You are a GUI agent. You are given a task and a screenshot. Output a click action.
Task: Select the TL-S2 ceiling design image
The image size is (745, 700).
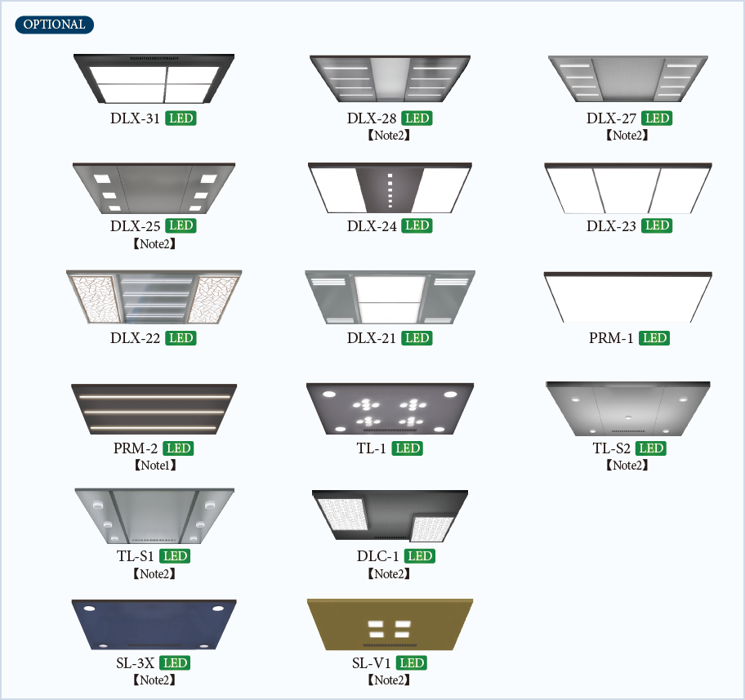point(628,408)
